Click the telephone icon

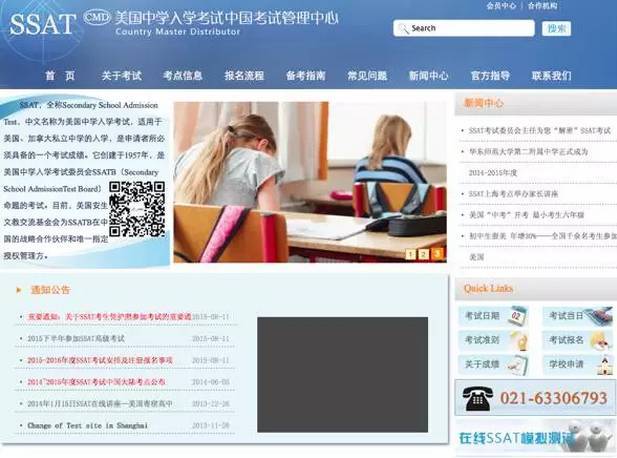(x=477, y=398)
